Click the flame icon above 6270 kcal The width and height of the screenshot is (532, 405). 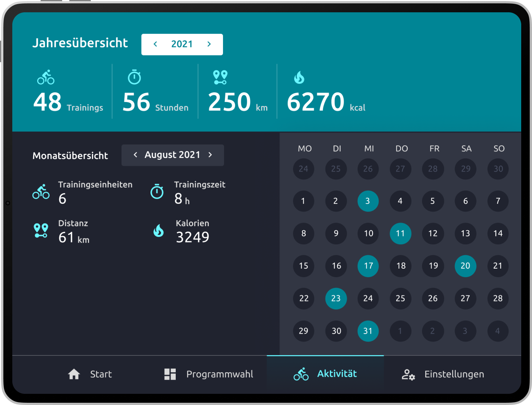click(299, 77)
